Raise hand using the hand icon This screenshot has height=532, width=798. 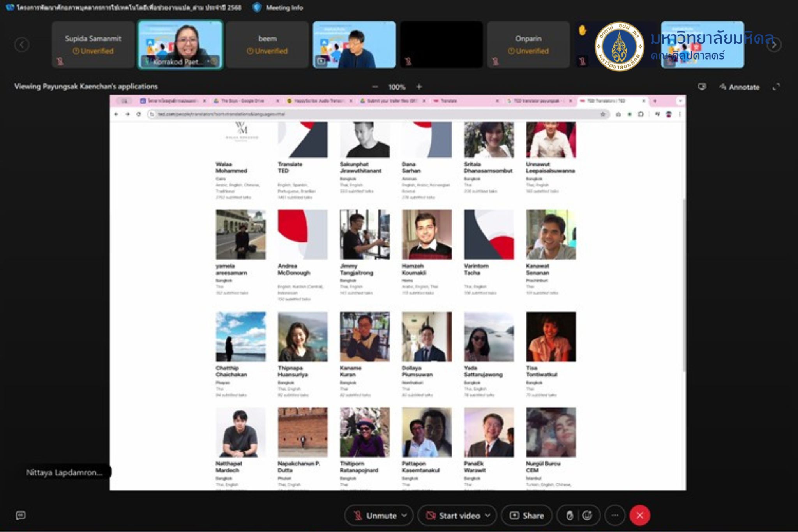click(x=570, y=516)
